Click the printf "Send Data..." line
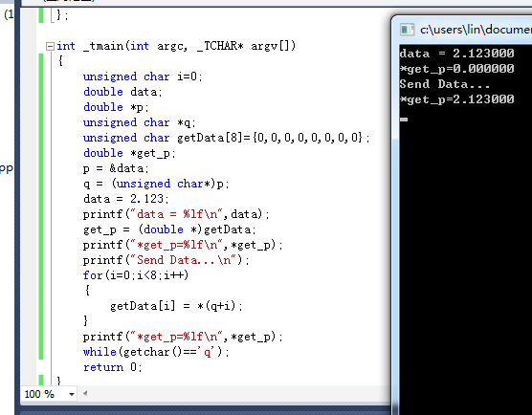The width and height of the screenshot is (532, 415). coord(166,260)
